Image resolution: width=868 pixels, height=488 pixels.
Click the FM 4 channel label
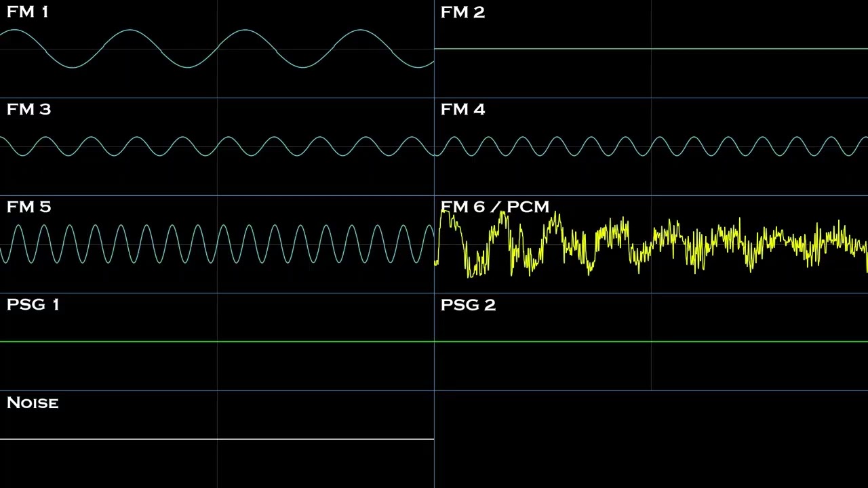[462, 110]
